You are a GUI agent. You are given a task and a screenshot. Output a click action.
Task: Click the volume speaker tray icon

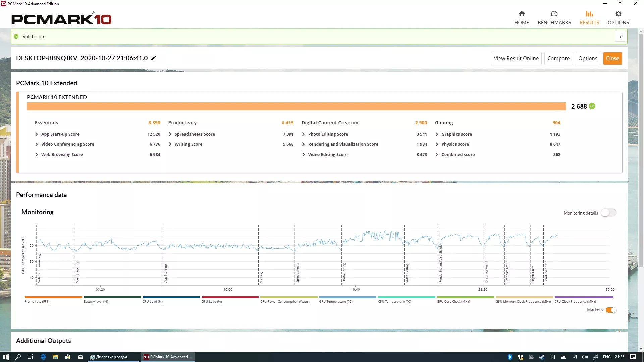coord(585,357)
